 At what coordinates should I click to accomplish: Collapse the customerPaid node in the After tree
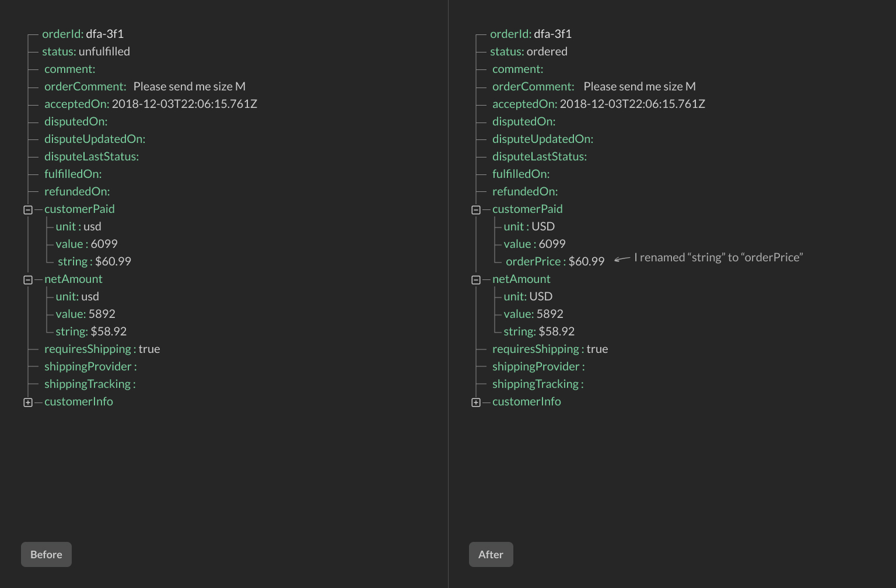point(475,209)
